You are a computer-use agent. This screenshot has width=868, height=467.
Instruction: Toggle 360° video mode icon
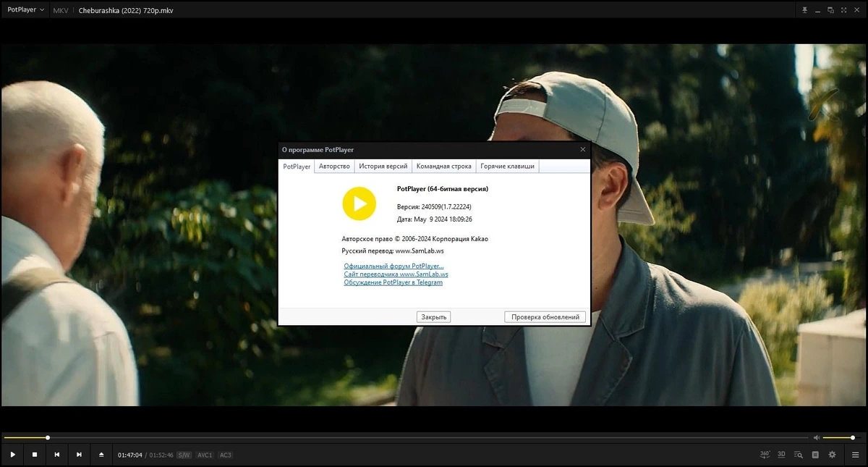(765, 455)
